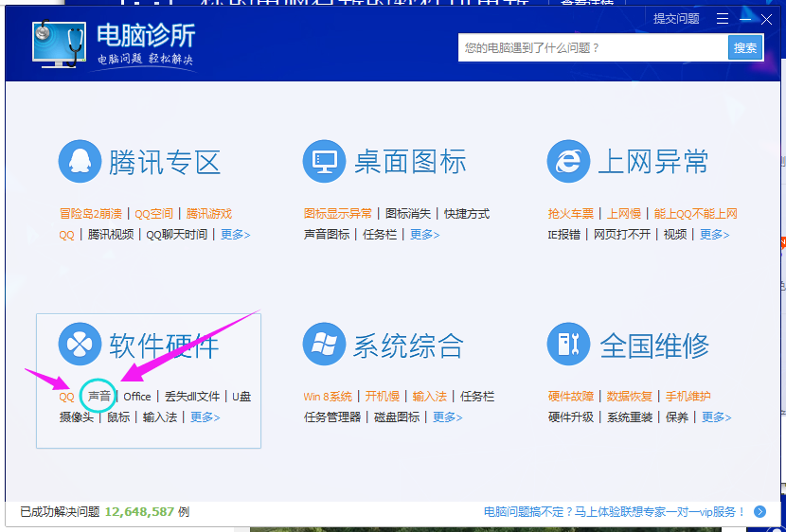
Task: Click the 腾讯专区 penguin icon
Action: tap(80, 162)
